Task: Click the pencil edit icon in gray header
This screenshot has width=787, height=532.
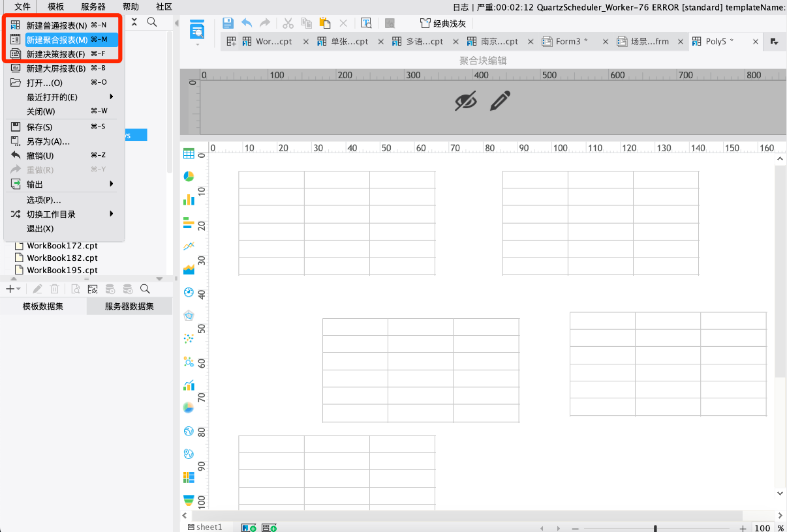Action: point(500,101)
